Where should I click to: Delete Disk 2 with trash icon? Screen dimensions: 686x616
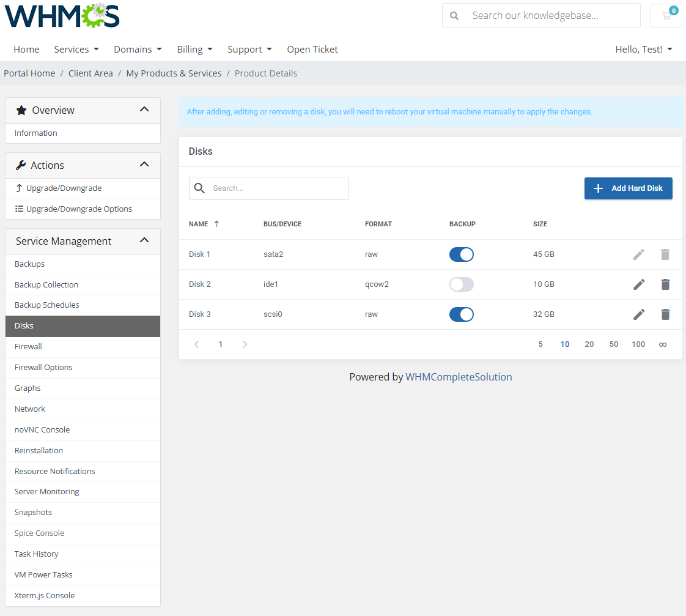(x=665, y=284)
